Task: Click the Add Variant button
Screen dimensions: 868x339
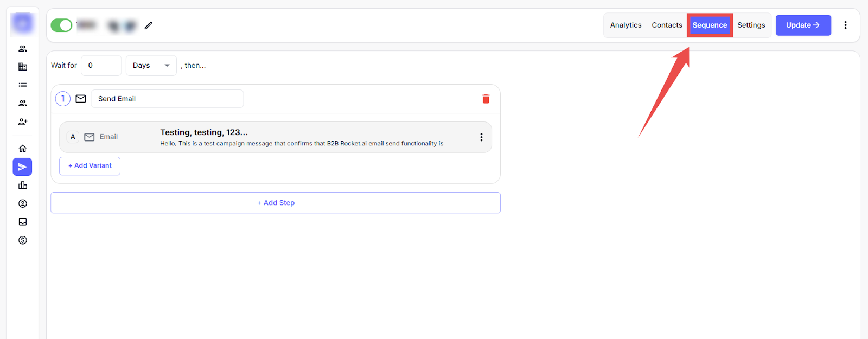Action: [x=90, y=166]
